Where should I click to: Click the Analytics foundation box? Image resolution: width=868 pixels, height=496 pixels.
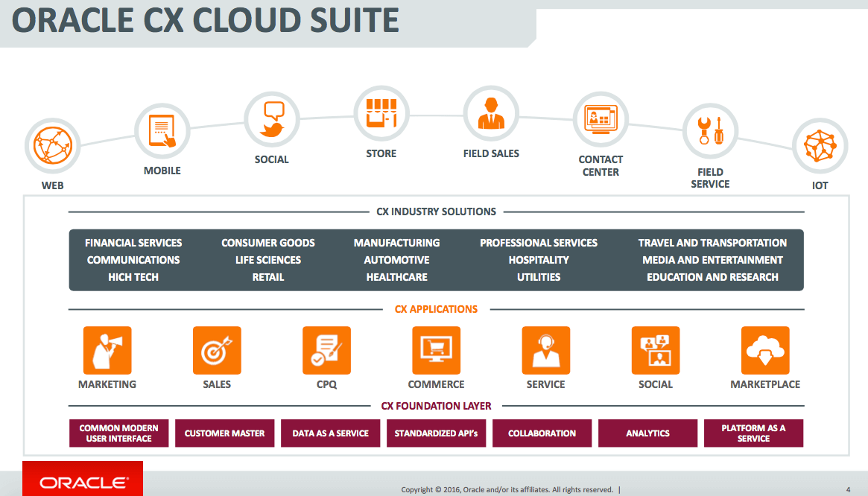[647, 433]
